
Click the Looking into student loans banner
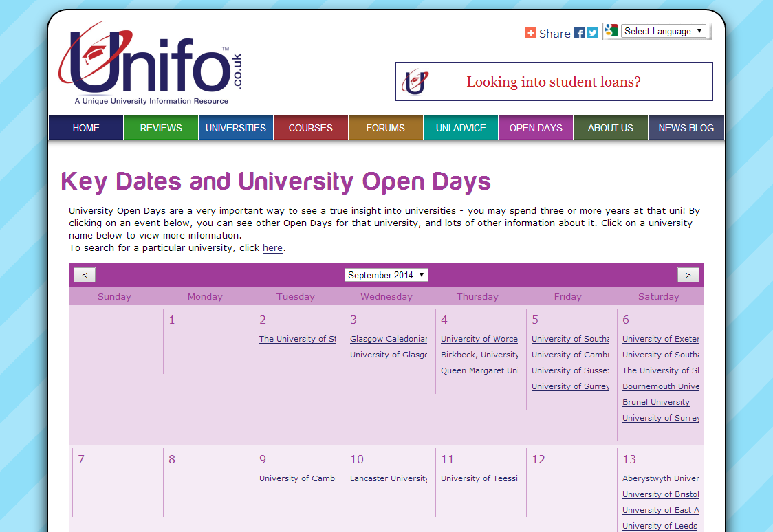pos(554,82)
